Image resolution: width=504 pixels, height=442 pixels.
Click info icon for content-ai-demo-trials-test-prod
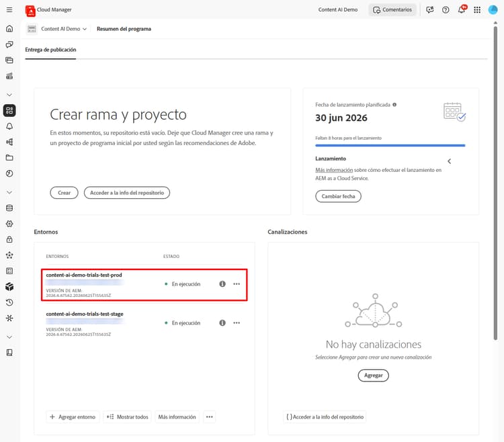point(222,284)
